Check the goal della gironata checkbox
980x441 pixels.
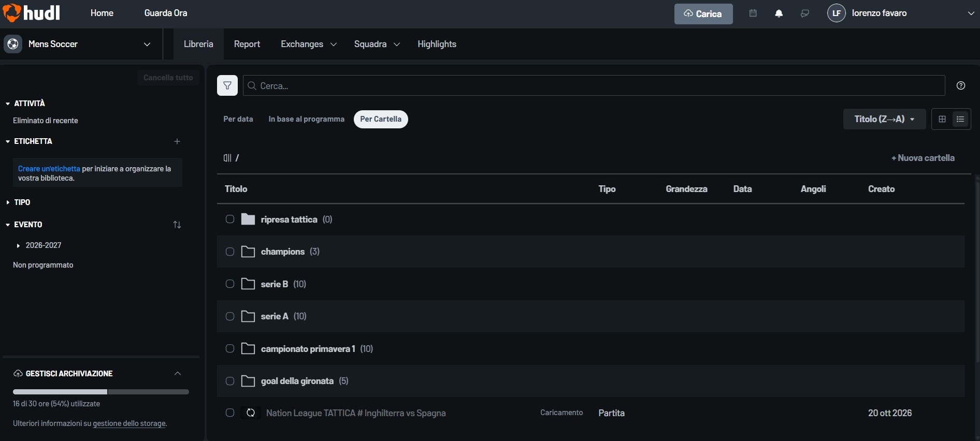(230, 381)
